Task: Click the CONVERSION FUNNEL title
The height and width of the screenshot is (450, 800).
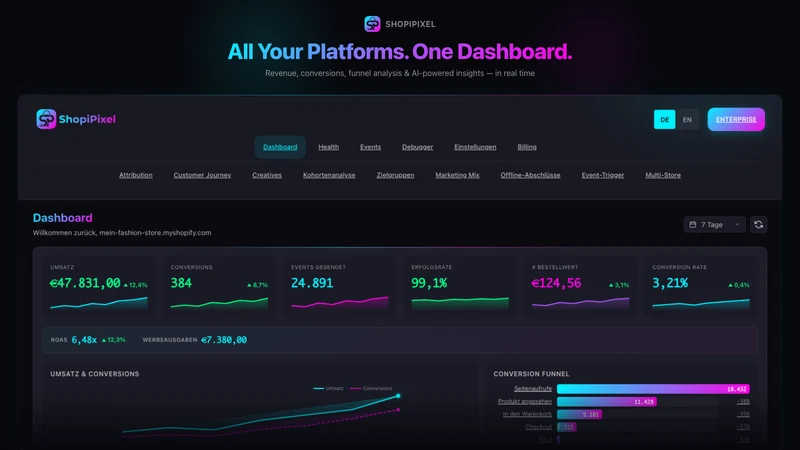Action: tap(531, 374)
